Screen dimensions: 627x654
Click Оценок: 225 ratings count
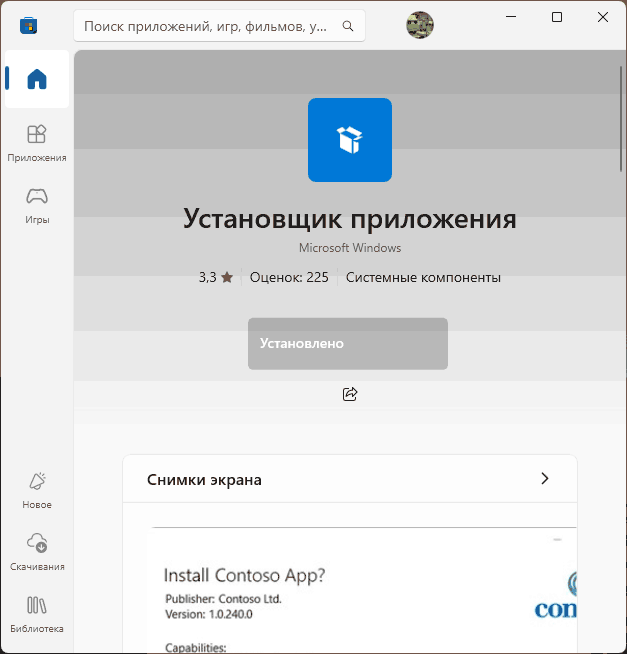click(289, 277)
